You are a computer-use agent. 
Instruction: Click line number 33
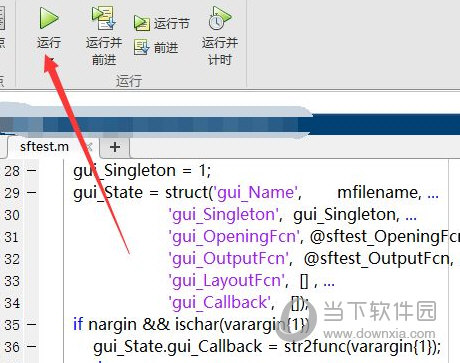pos(12,281)
